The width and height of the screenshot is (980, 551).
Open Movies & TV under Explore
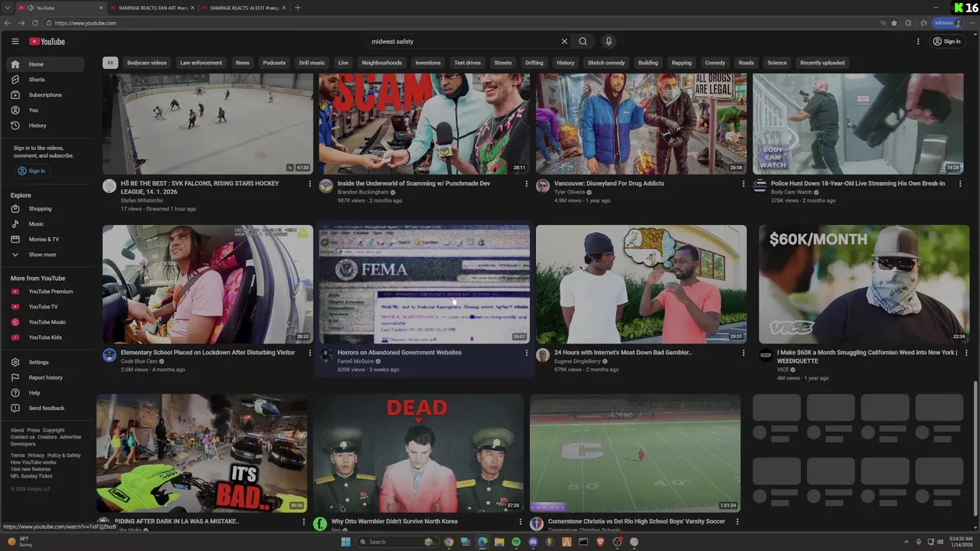coord(44,240)
